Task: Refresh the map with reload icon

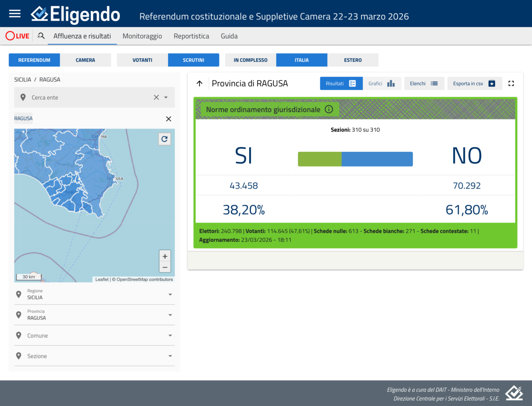Action: [164, 139]
